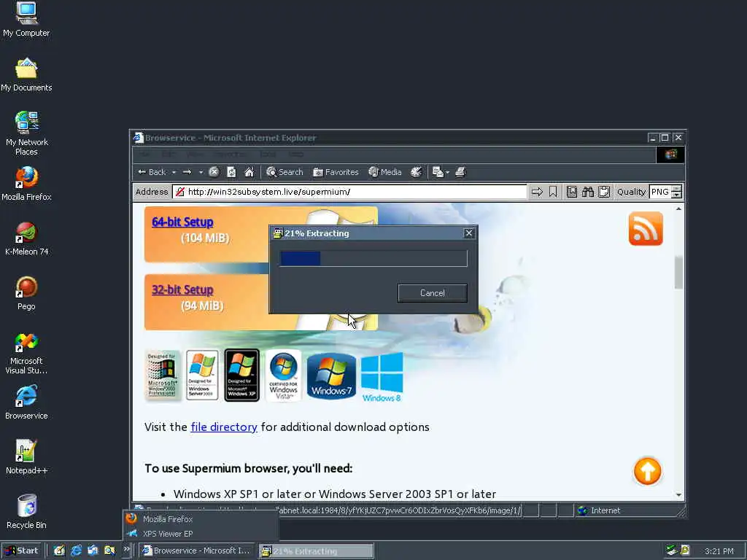Image resolution: width=747 pixels, height=560 pixels.
Task: Click the Address URL input field
Action: point(350,192)
